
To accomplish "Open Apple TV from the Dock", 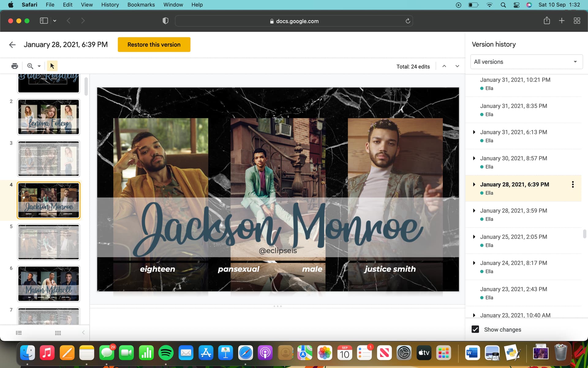I will point(424,353).
